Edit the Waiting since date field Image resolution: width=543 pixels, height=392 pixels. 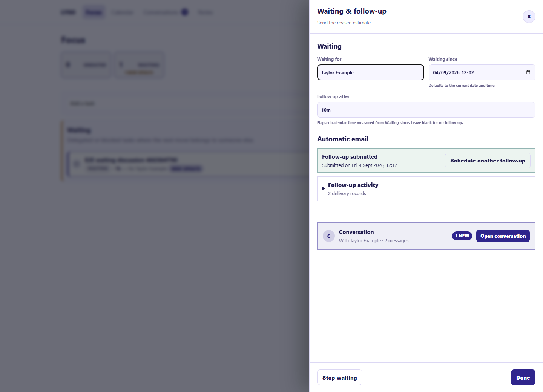pyautogui.click(x=482, y=72)
